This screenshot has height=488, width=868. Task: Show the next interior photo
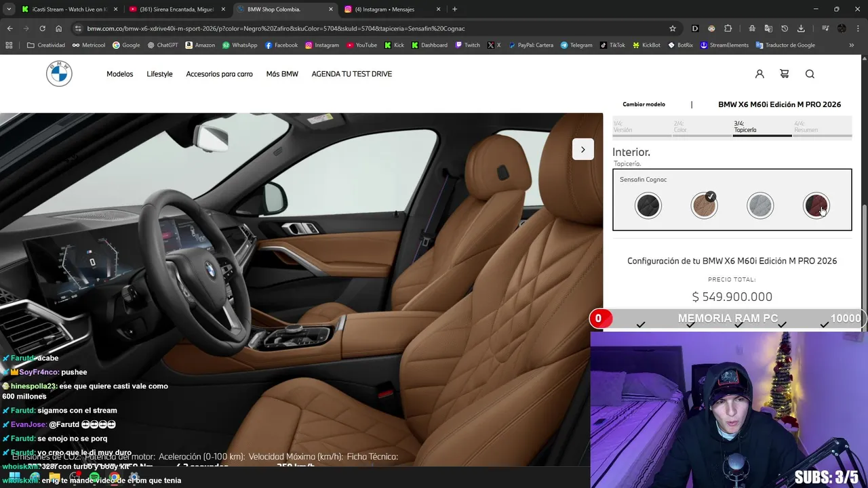[x=583, y=150]
